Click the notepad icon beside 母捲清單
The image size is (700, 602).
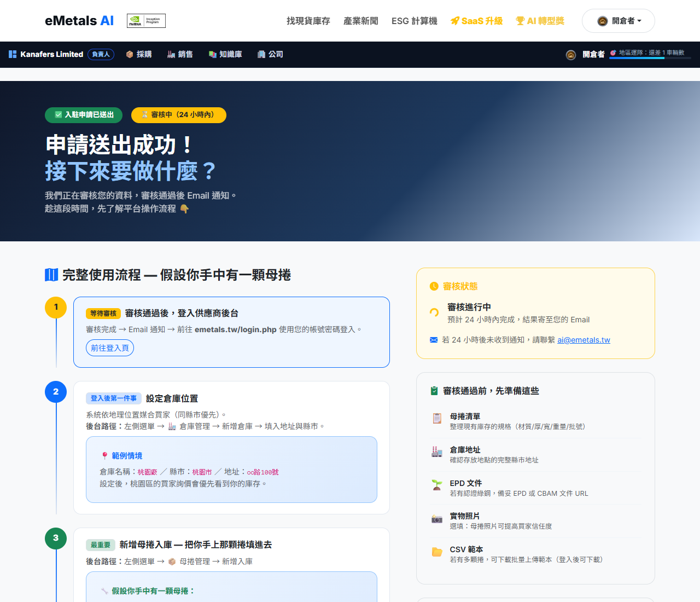(x=437, y=418)
